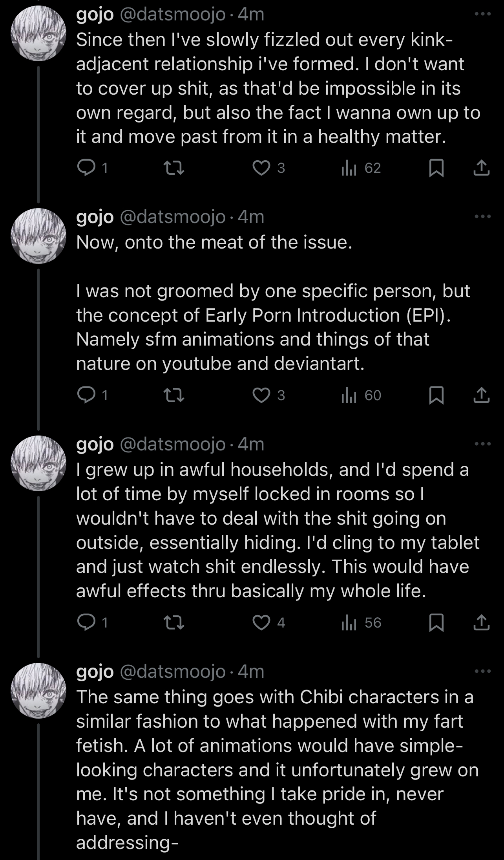This screenshot has height=860, width=504.
Task: View analytics showing 62 views
Action: tap(361, 168)
